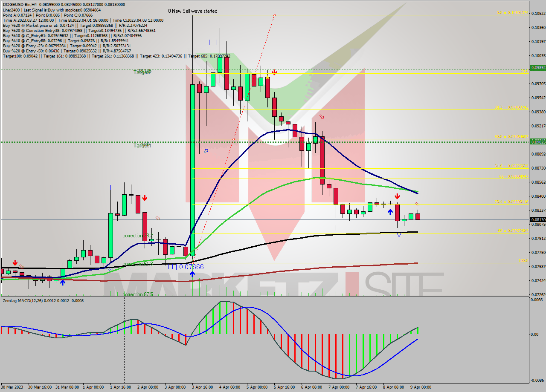
Task: Select the '1 Apr 16:00' time axis label
Action: point(120,387)
